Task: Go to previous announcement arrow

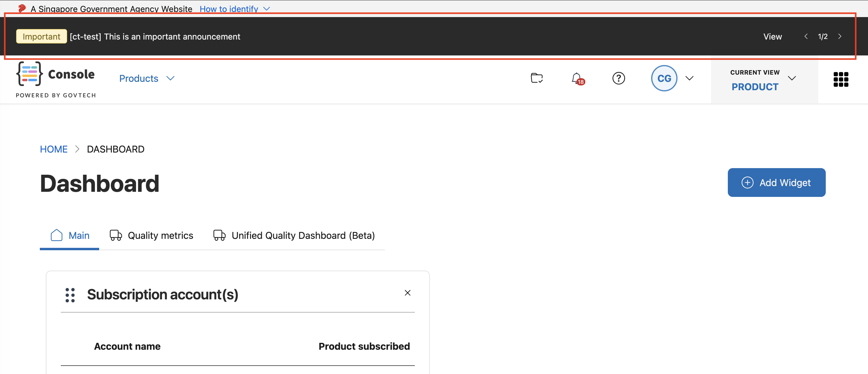Action: tap(806, 37)
